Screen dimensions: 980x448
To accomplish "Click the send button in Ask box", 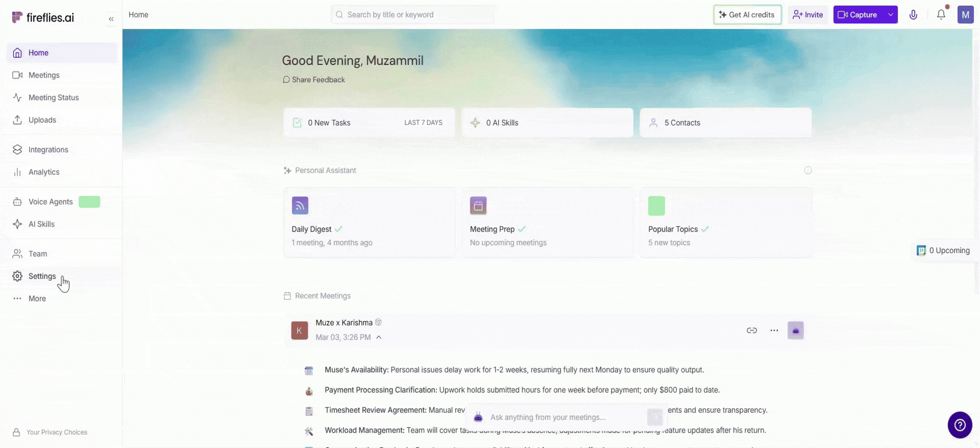I will click(655, 417).
